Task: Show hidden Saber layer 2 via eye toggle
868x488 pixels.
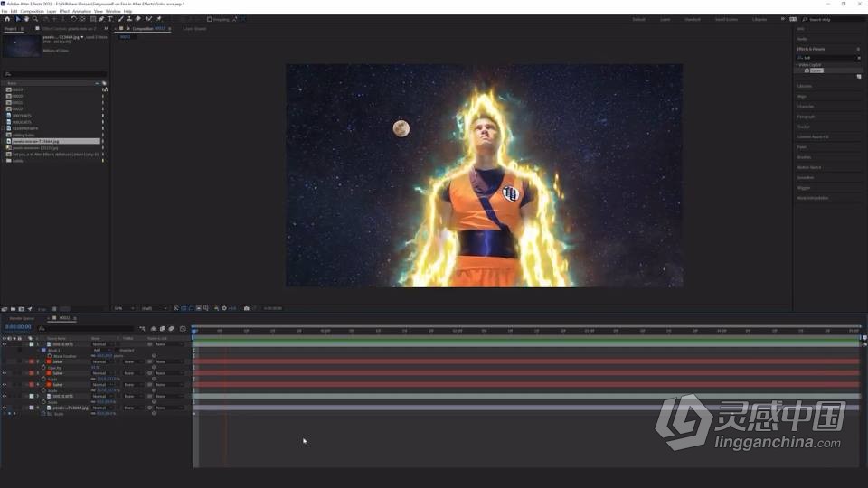Action: coord(5,361)
